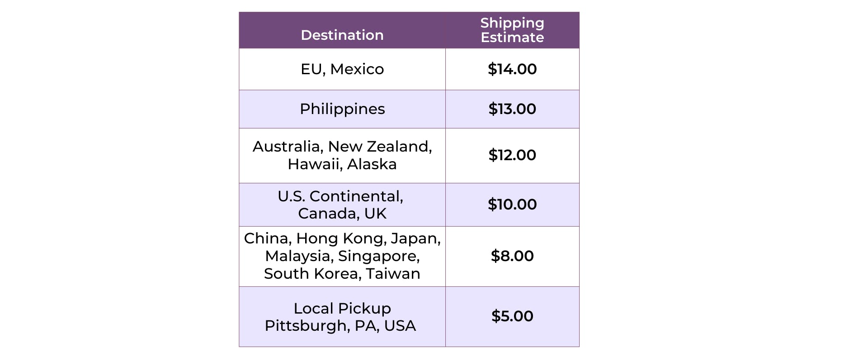Click the 'U.S. Continental,' text line
This screenshot has width=868, height=362.
pos(340,196)
